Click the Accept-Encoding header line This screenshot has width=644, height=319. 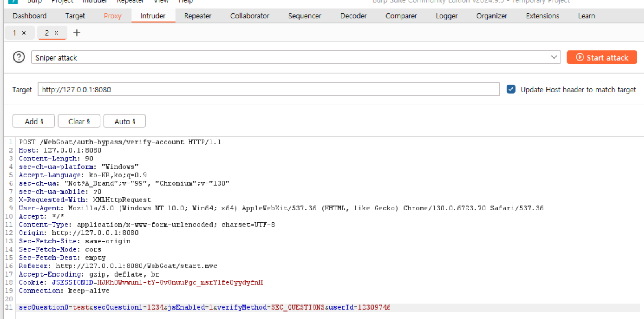[89, 274]
